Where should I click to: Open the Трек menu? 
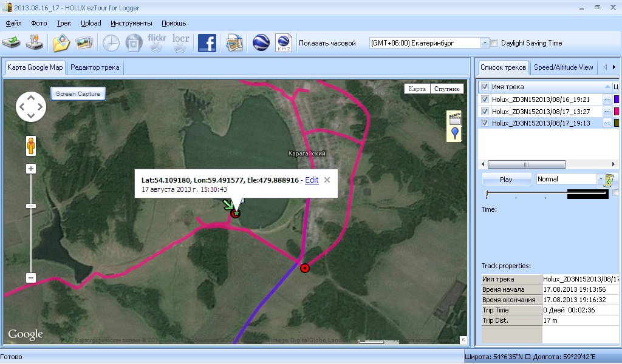click(x=64, y=23)
